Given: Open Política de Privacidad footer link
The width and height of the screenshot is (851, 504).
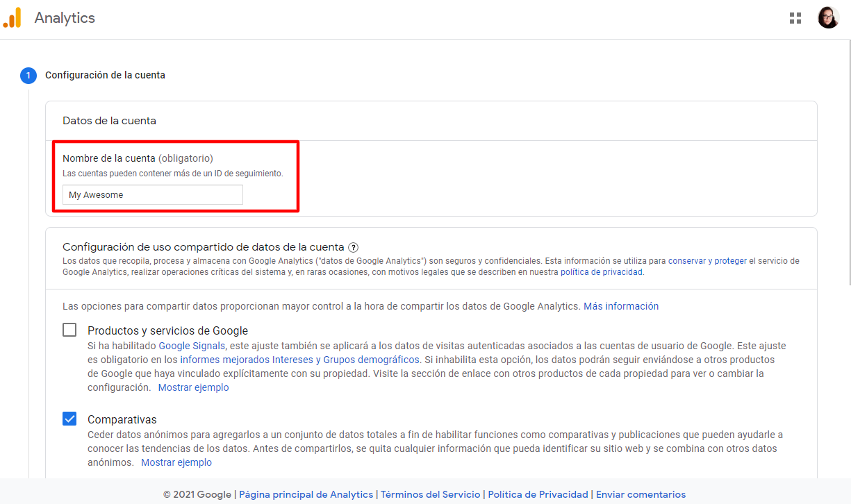Looking at the screenshot, I should pos(538,494).
